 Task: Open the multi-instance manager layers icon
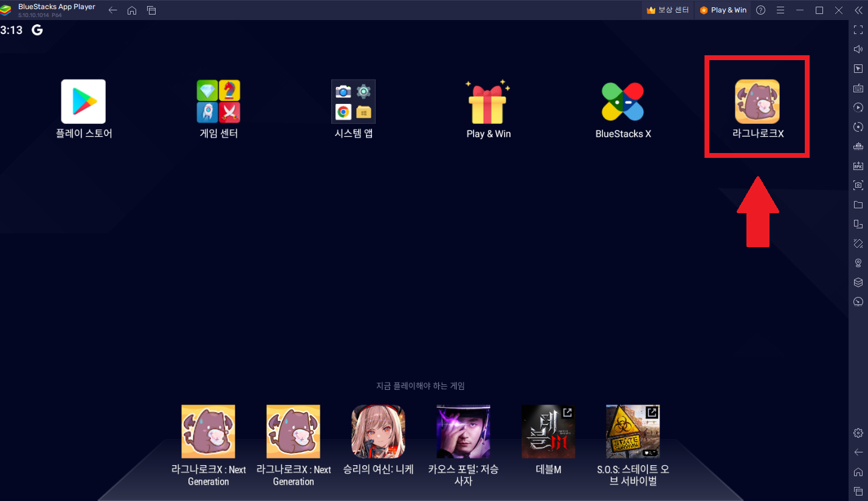[x=858, y=282]
